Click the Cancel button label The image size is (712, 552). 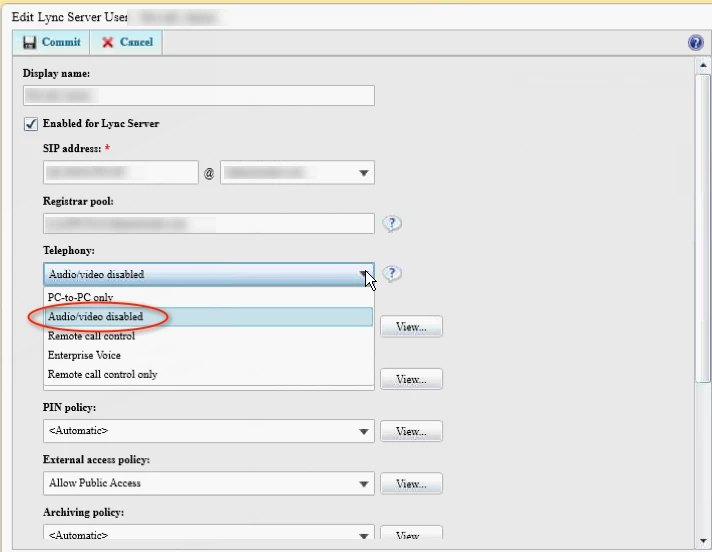point(136,42)
